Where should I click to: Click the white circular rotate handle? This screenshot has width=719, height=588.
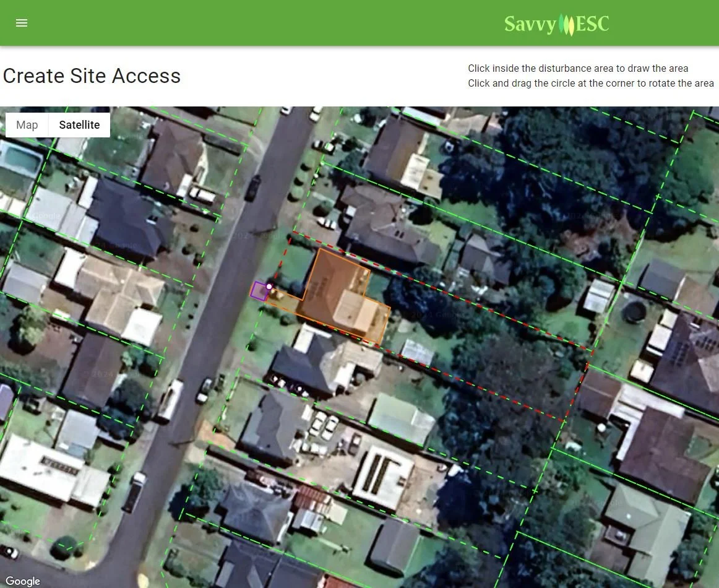pyautogui.click(x=269, y=287)
